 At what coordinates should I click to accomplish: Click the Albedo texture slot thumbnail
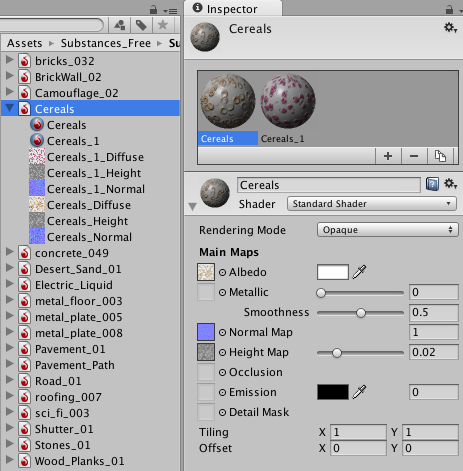(206, 272)
